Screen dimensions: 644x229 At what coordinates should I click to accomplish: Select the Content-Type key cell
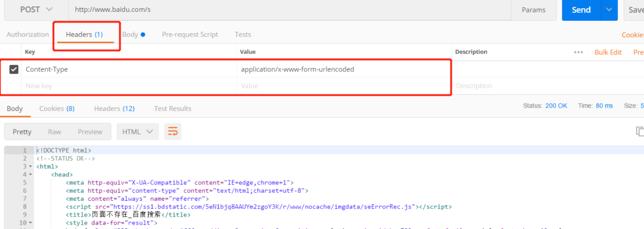(130, 69)
